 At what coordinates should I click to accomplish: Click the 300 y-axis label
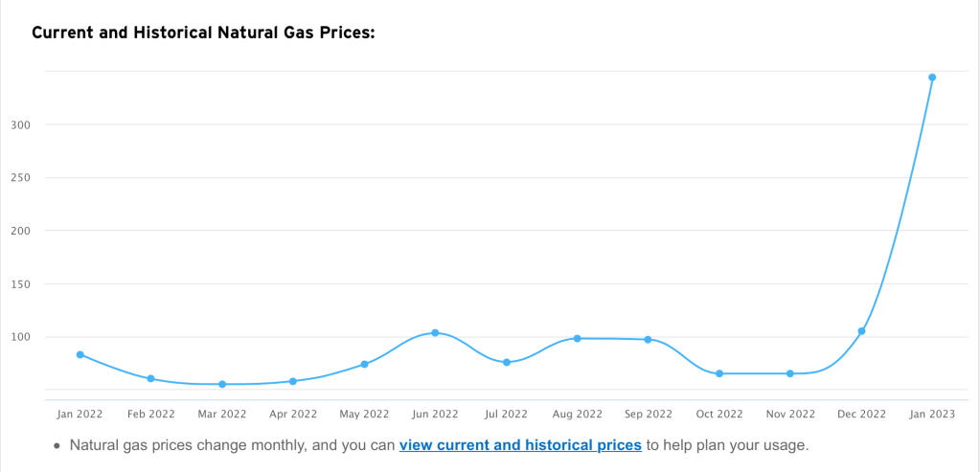click(21, 124)
